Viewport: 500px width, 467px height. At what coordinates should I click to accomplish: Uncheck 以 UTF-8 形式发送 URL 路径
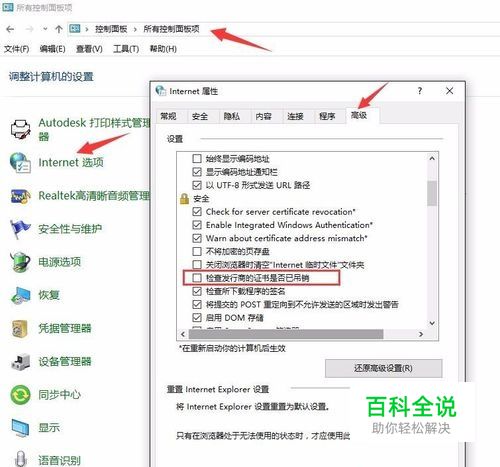pos(197,185)
